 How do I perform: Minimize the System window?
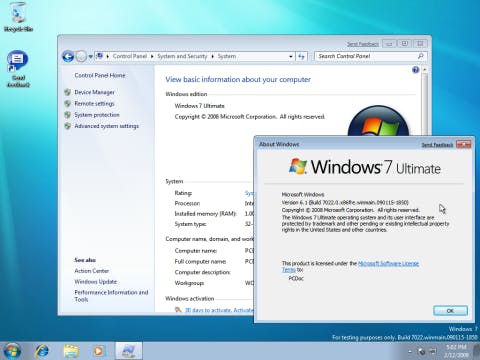click(389, 44)
